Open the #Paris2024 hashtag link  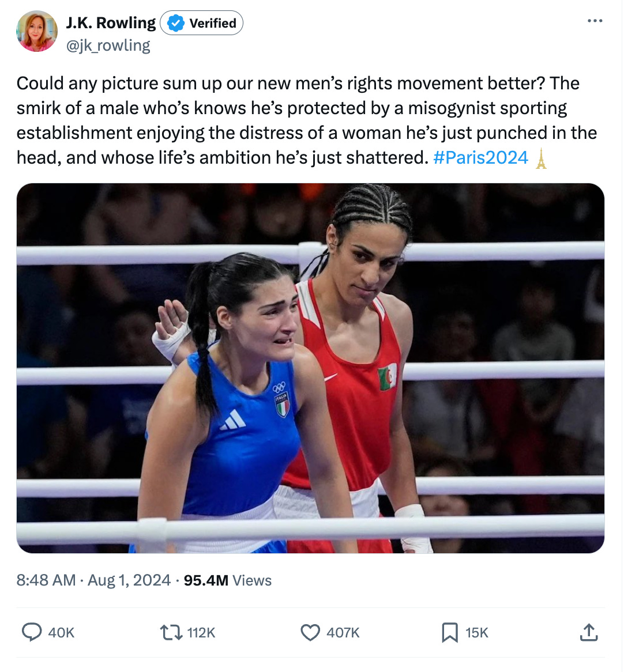click(481, 157)
